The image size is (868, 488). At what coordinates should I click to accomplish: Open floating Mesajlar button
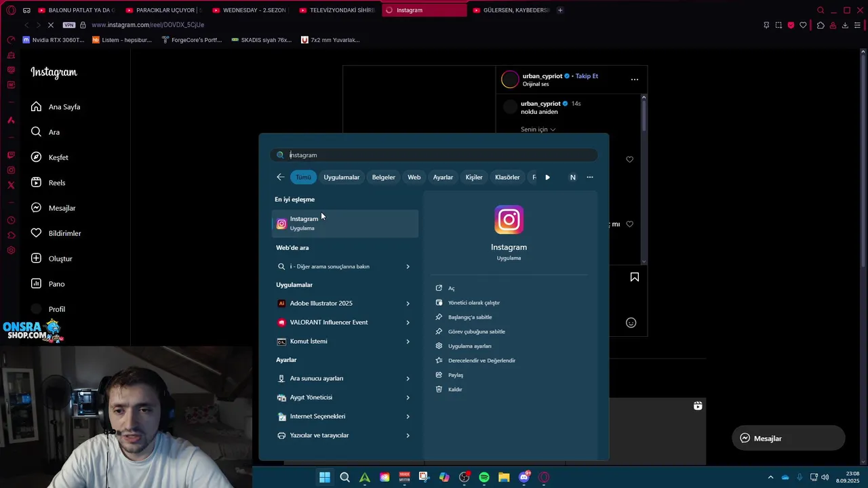pos(788,439)
